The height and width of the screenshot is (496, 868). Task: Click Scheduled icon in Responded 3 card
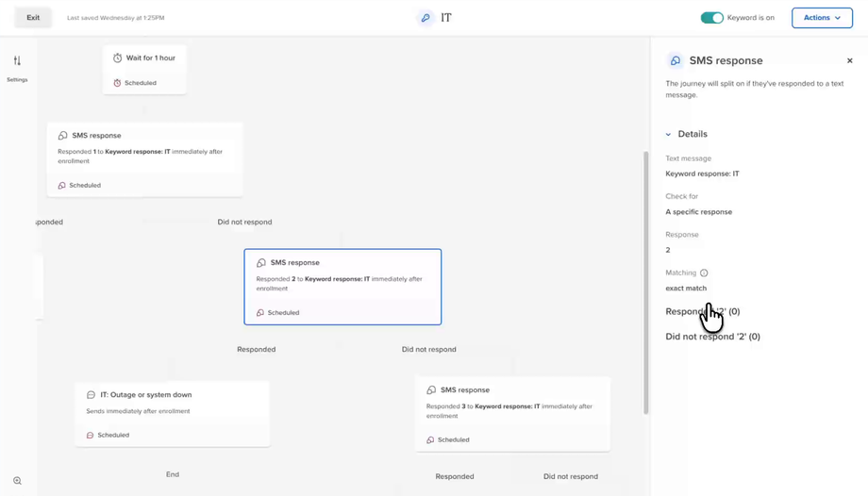[430, 440]
